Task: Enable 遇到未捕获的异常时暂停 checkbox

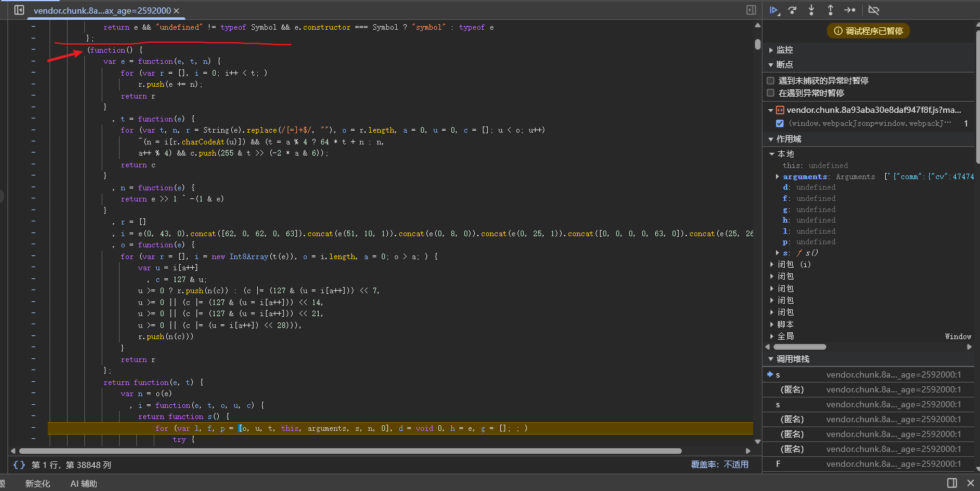Action: [x=770, y=81]
